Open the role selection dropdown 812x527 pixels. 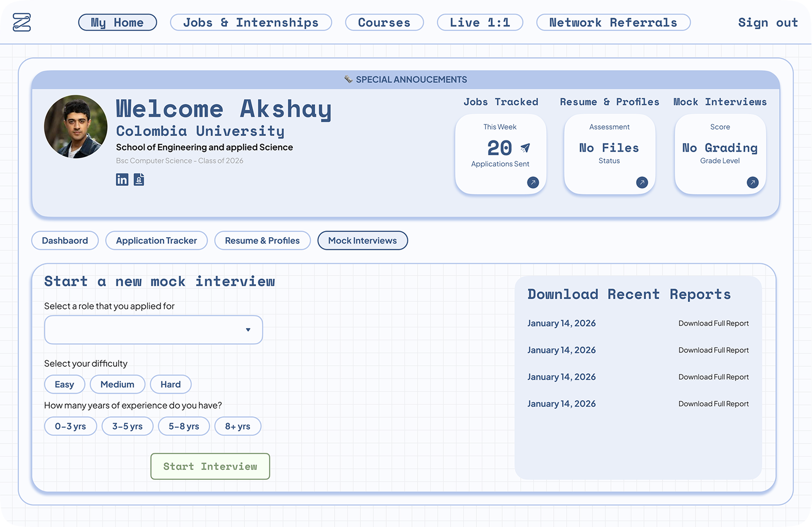pyautogui.click(x=153, y=329)
